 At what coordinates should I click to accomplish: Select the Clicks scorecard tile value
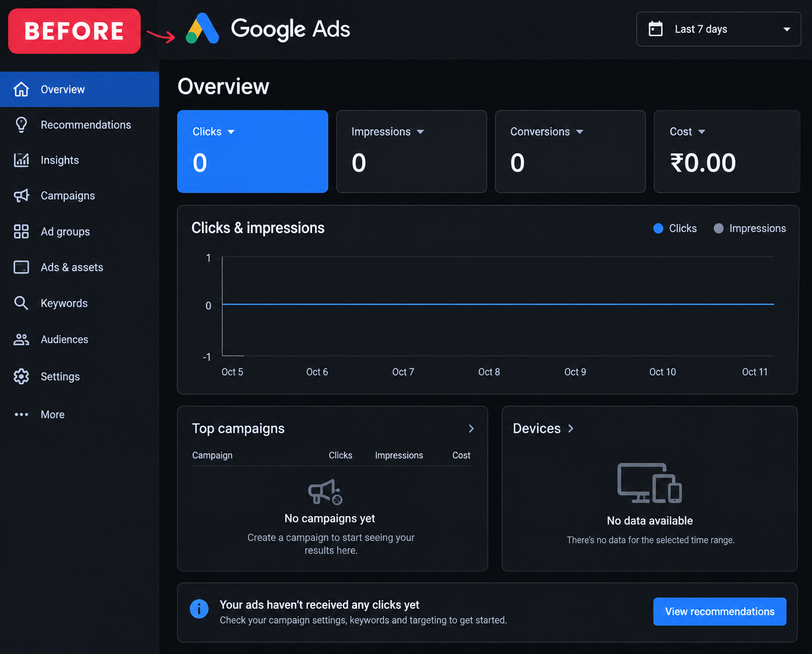point(200,163)
